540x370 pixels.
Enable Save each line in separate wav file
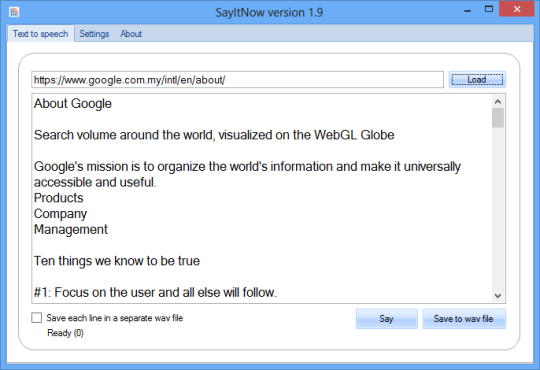[37, 318]
